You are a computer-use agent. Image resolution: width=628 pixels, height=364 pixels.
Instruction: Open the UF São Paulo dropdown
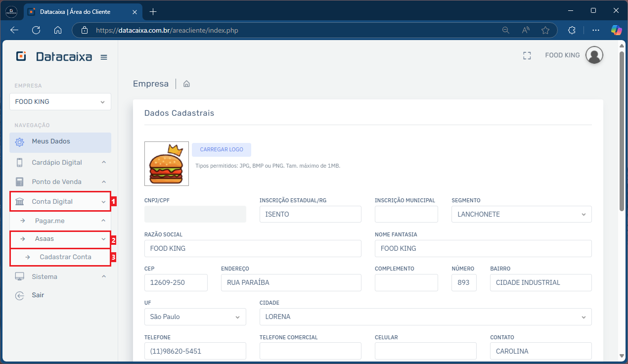tap(195, 317)
